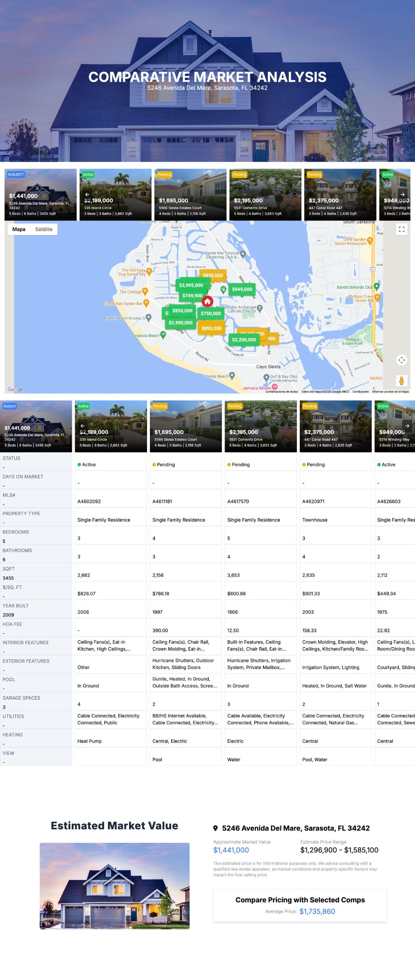This screenshot has width=415, height=980.
Task: Click 'Informar un error en el mapa'
Action: click(390, 392)
